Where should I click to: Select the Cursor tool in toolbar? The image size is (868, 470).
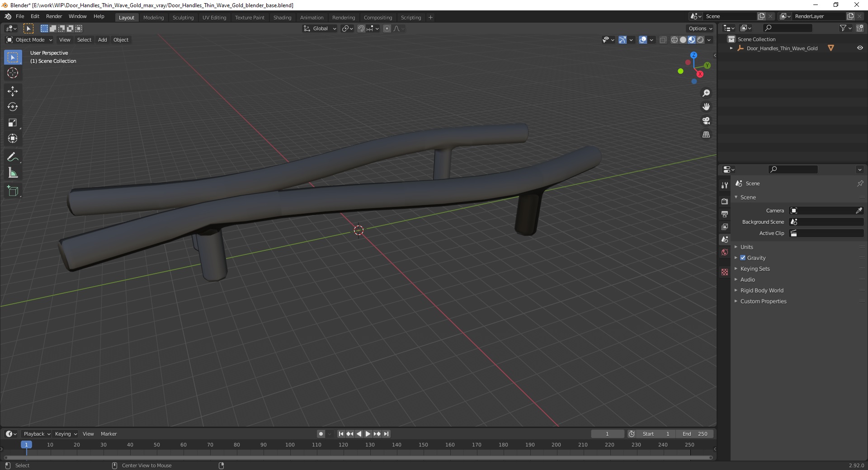13,73
